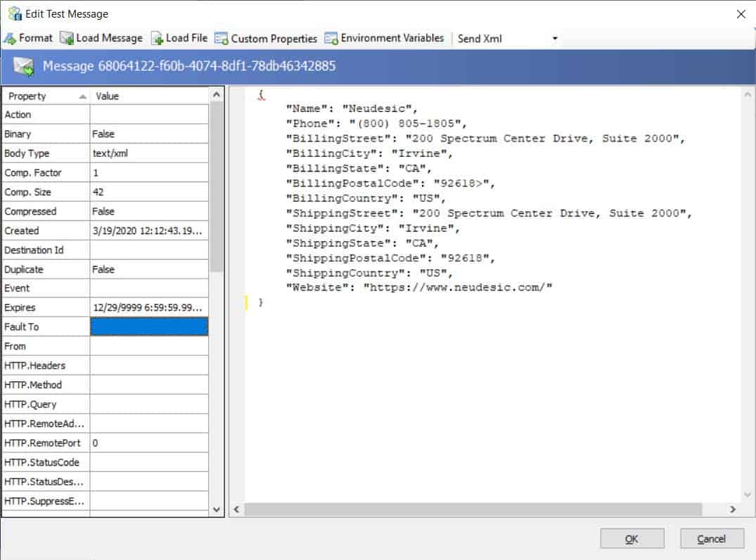Click the Binary value False
The height and width of the screenshot is (560, 756).
click(x=103, y=134)
